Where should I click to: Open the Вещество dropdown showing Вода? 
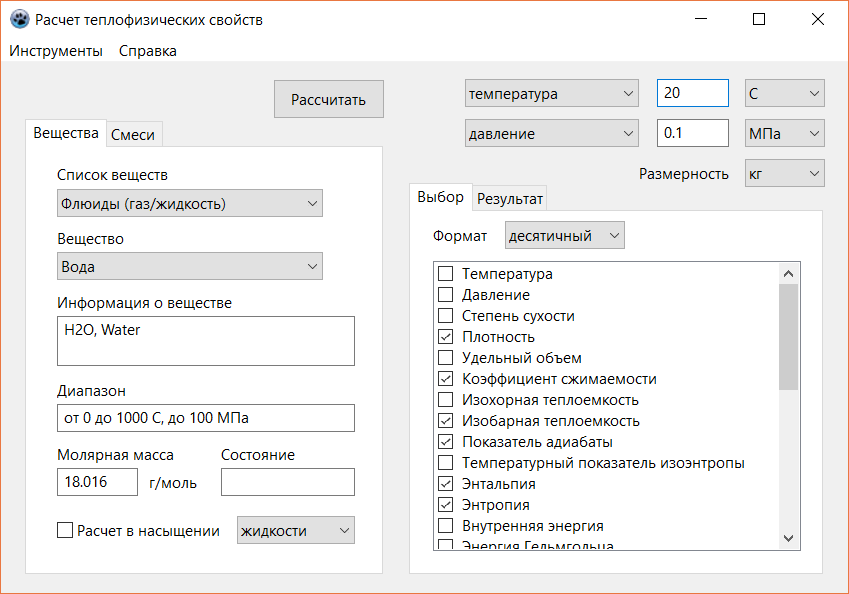click(x=189, y=267)
